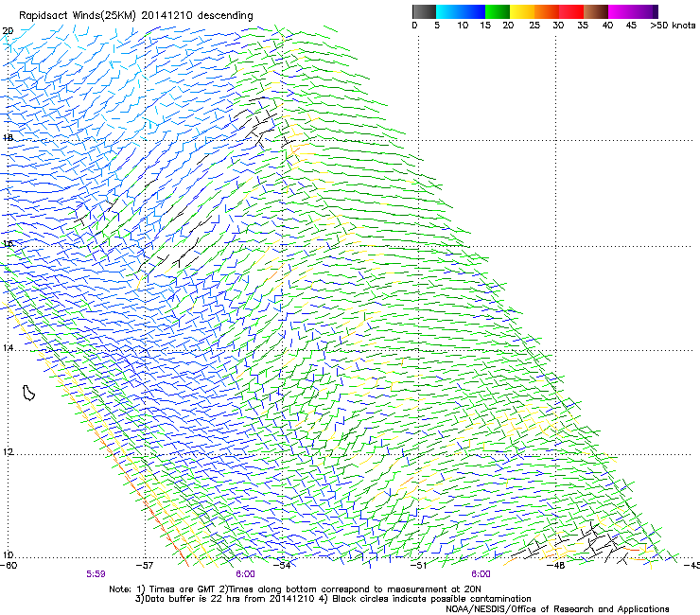The image size is (700, 615).
Task: Click the orange 25-30 knots legend swatch
Action: click(547, 11)
